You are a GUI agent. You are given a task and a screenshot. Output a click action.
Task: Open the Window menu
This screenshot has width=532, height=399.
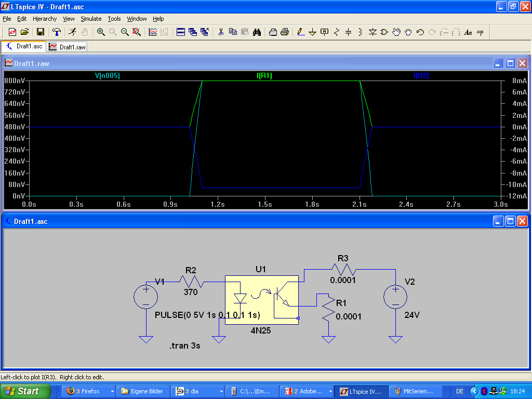pyautogui.click(x=137, y=19)
